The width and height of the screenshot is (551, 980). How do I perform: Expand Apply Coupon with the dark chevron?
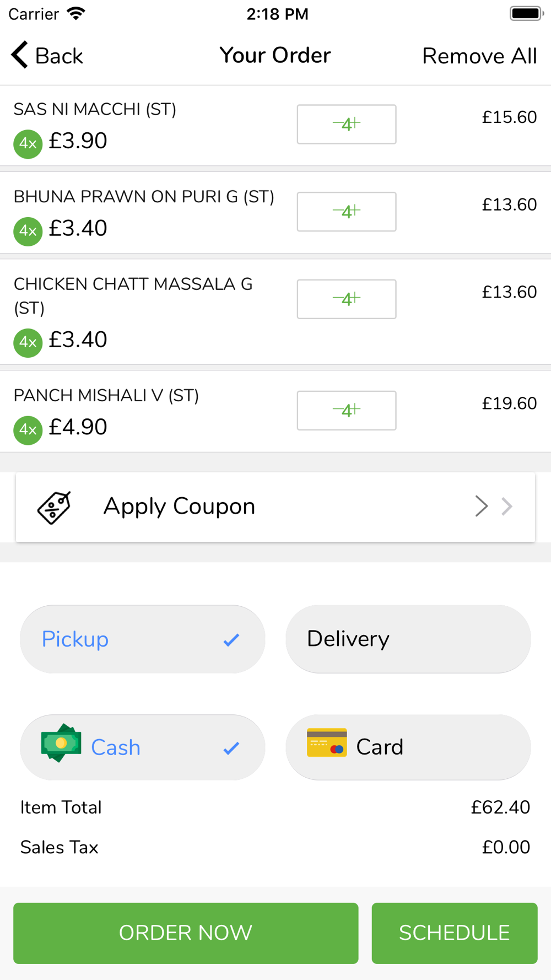coord(482,506)
